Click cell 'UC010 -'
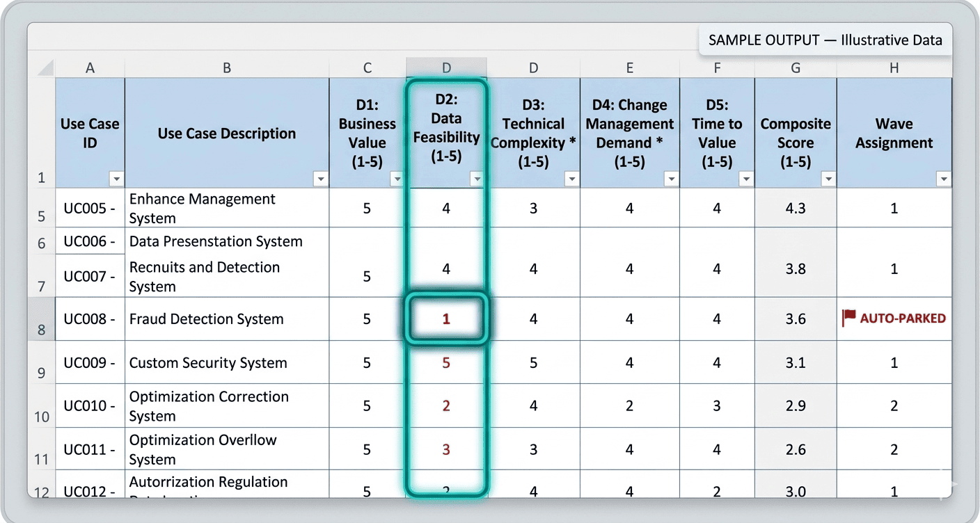 click(x=90, y=405)
